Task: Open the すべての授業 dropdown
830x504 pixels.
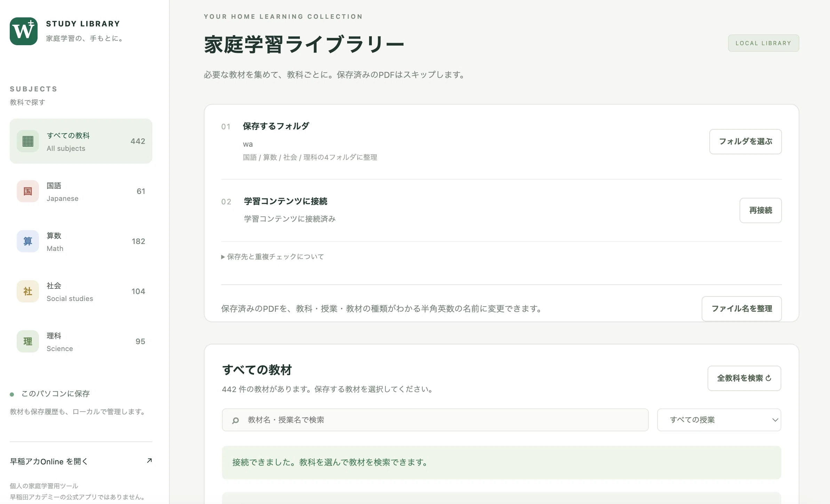Action: [719, 420]
